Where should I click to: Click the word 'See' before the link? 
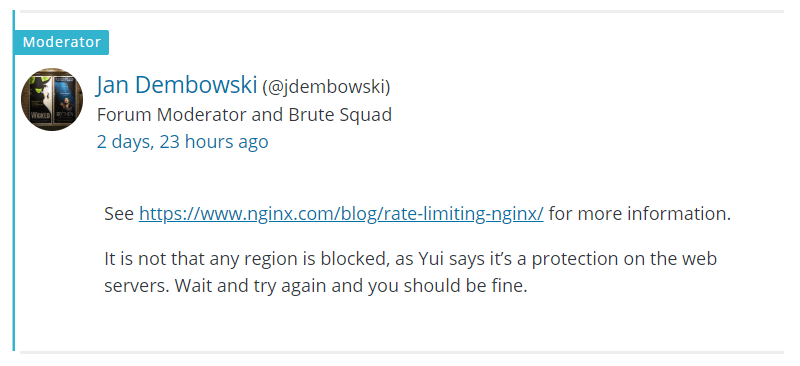click(119, 213)
